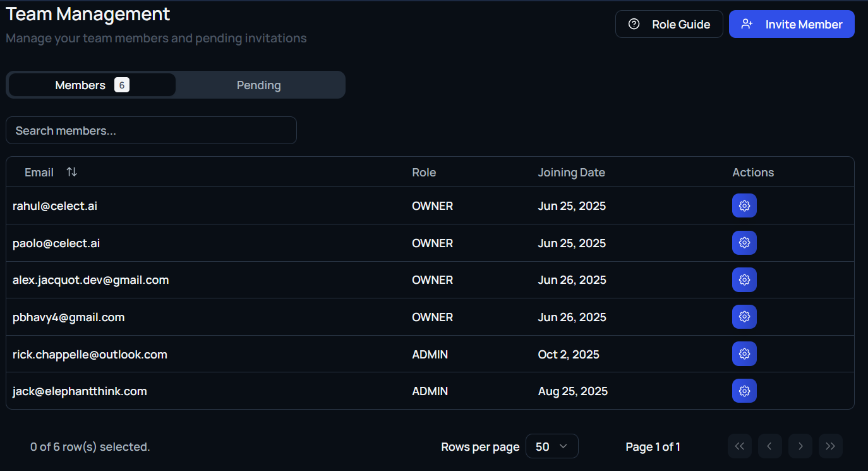Open settings gear for rahul@celect.ai
This screenshot has height=471, width=868.
click(x=744, y=205)
